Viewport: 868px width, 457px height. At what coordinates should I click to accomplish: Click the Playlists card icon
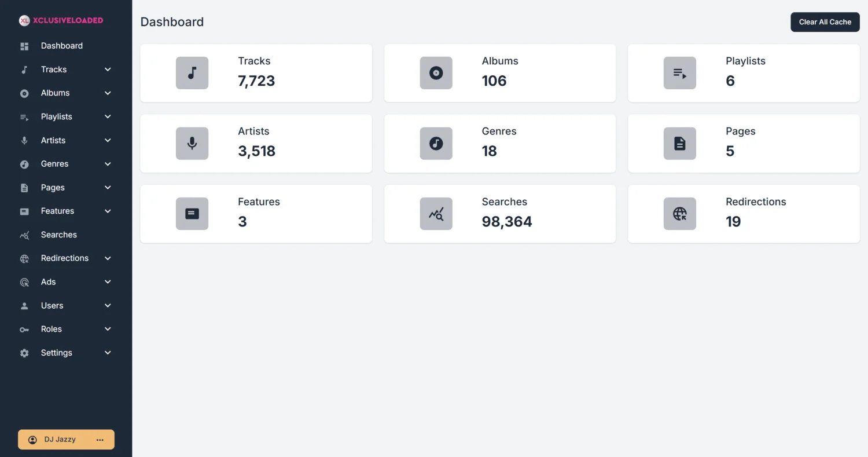[679, 73]
